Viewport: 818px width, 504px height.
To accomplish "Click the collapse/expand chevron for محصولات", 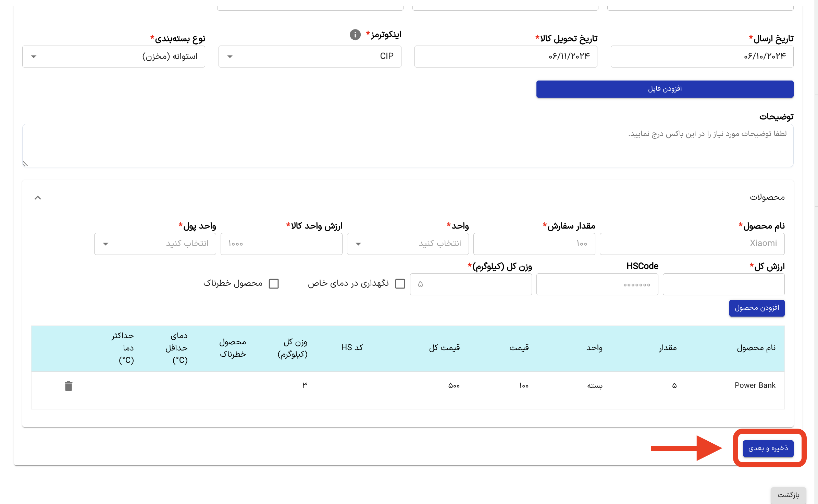I will (x=37, y=198).
